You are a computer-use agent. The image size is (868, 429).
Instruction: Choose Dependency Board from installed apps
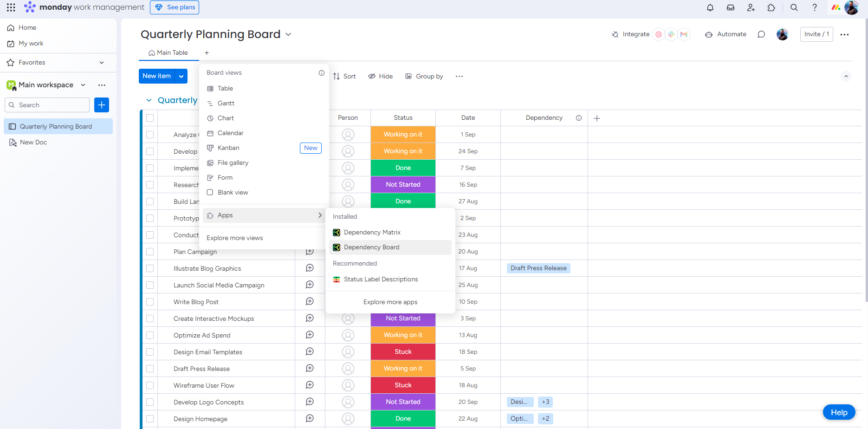371,247
